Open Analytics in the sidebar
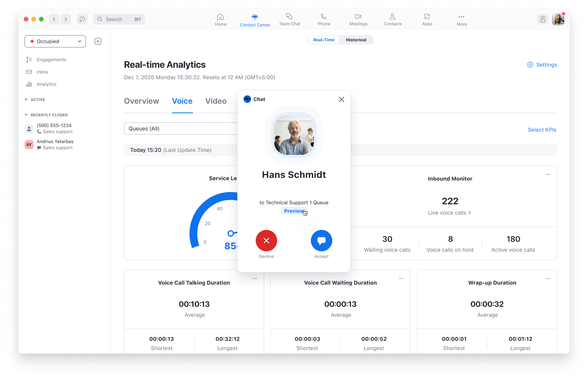588x381 pixels. (x=46, y=84)
